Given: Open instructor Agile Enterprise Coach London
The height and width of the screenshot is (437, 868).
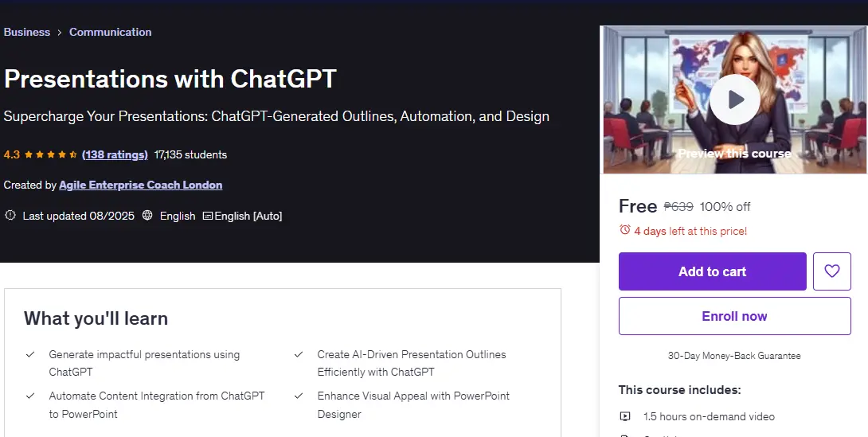Looking at the screenshot, I should coord(141,185).
